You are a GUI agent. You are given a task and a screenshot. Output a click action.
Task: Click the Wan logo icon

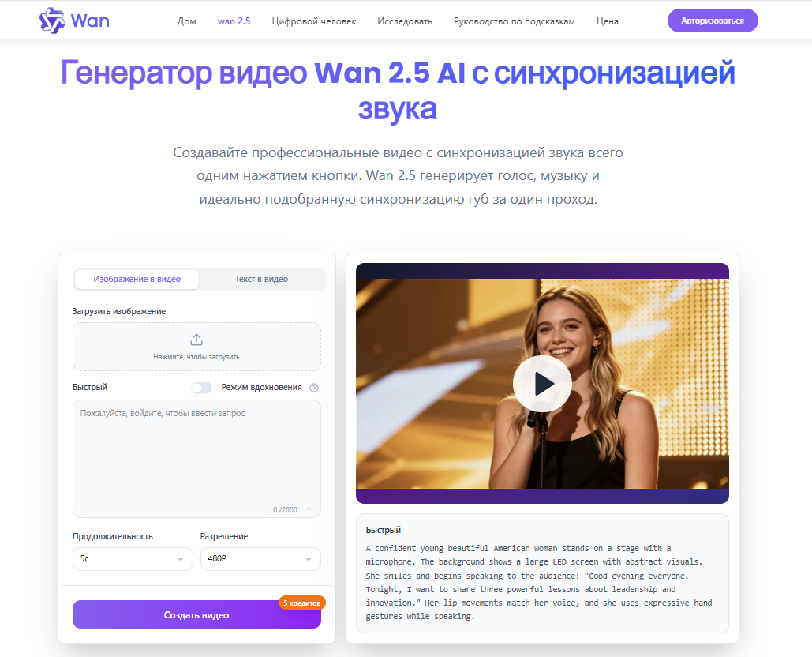click(x=52, y=21)
